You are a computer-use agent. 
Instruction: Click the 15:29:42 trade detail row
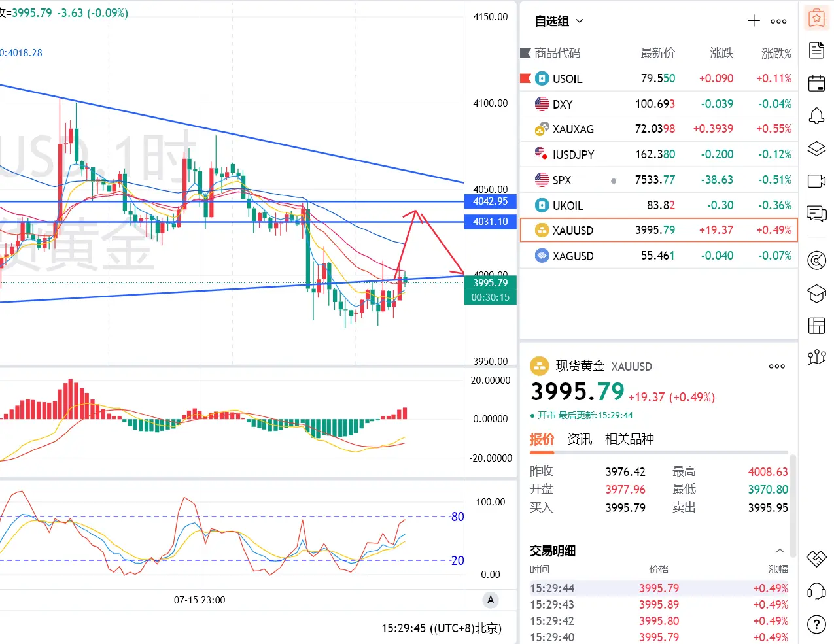point(659,621)
